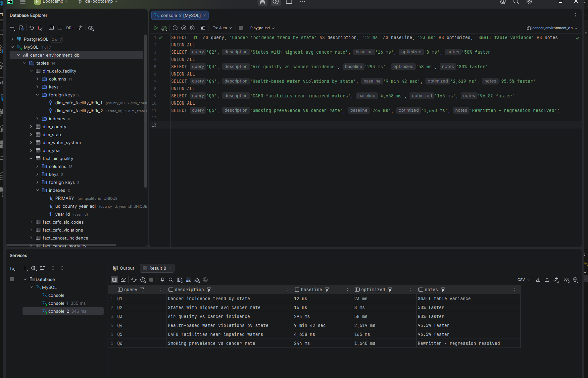Show results as table grid view icon
The image size is (588, 378).
point(115,280)
